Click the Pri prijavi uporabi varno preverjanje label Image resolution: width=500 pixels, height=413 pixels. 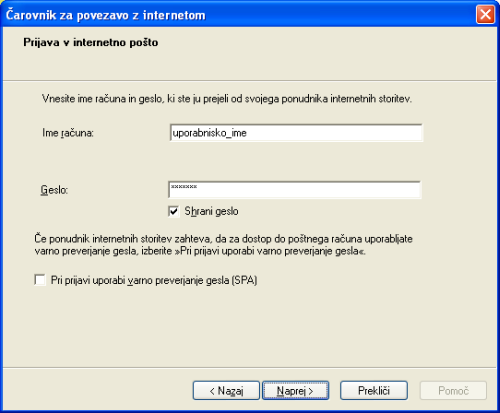coord(154,280)
